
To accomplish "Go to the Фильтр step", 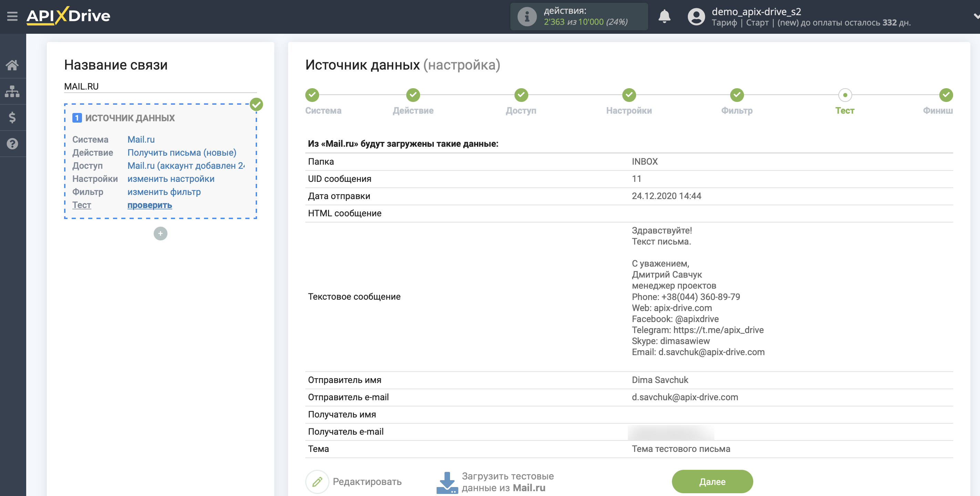I will point(737,95).
